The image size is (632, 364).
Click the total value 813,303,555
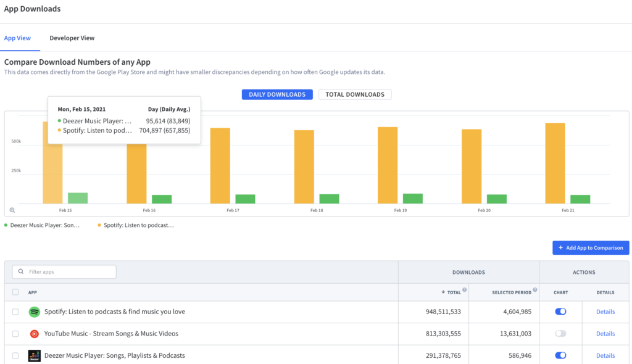click(x=443, y=333)
